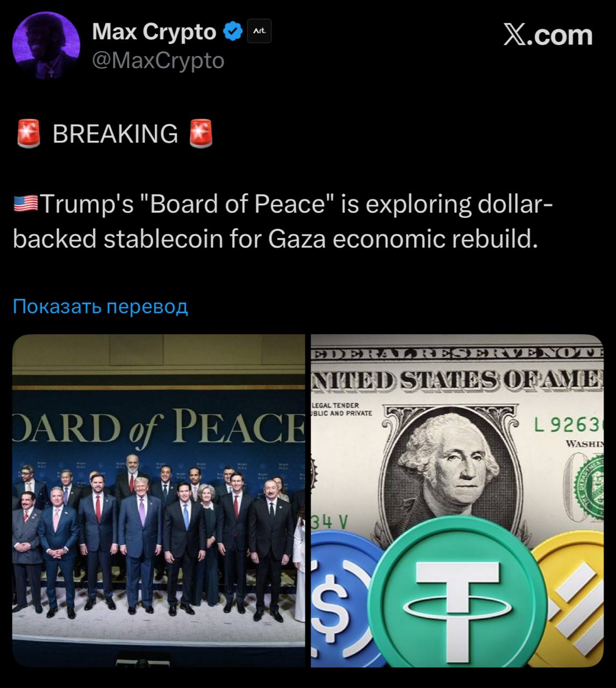
Task: Open the dollar bill stablecoin image
Action: (x=457, y=500)
